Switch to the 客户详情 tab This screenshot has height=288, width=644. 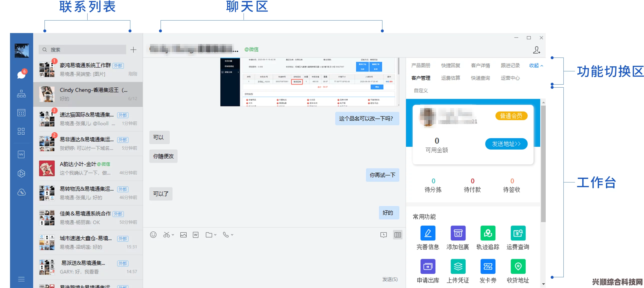click(480, 66)
